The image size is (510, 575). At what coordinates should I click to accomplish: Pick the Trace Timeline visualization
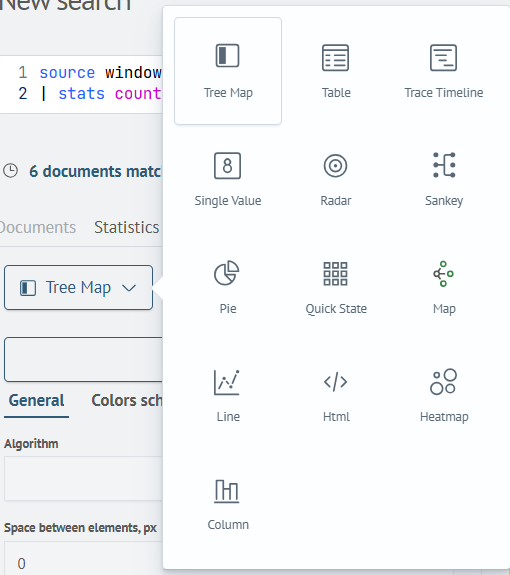[444, 71]
